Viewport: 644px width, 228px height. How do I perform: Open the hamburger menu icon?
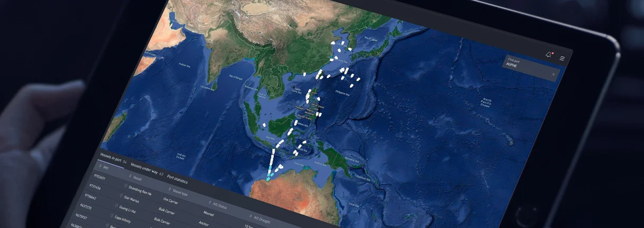(562, 58)
